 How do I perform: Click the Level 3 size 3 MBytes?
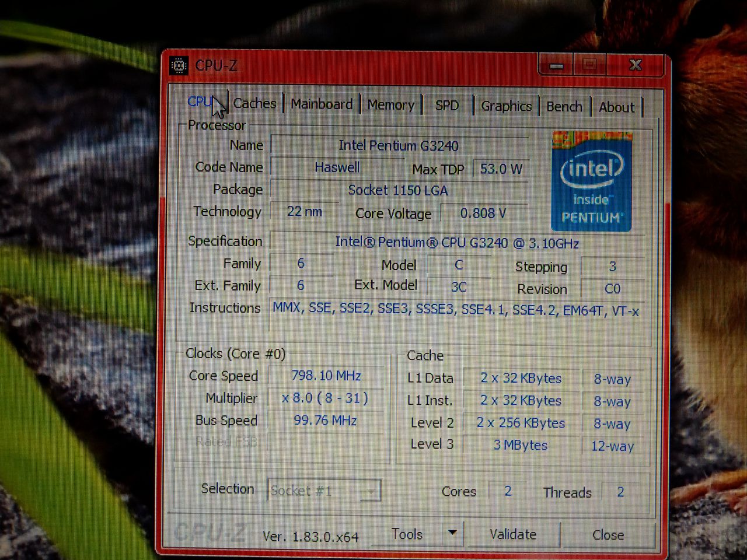[x=521, y=445]
